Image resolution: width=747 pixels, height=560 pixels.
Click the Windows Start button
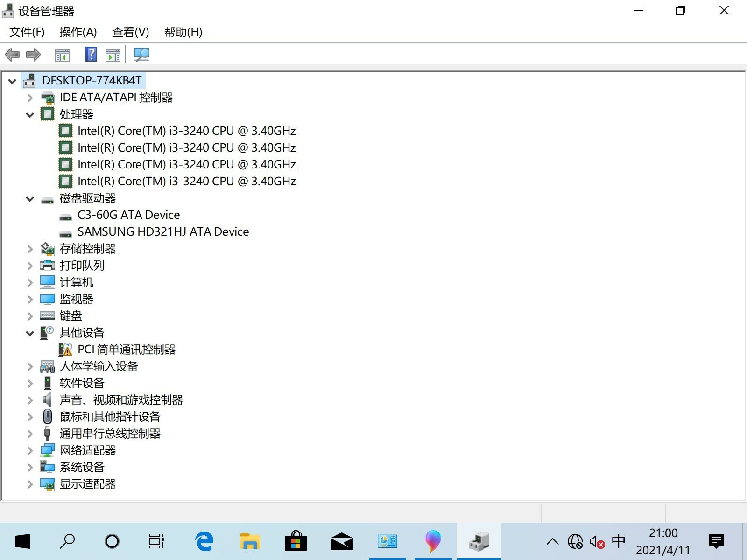22,541
